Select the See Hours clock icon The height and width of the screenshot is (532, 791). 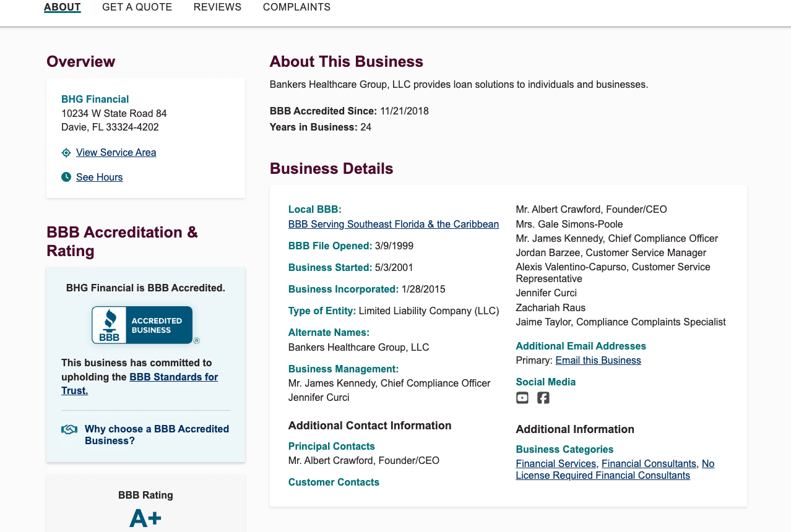tap(66, 177)
